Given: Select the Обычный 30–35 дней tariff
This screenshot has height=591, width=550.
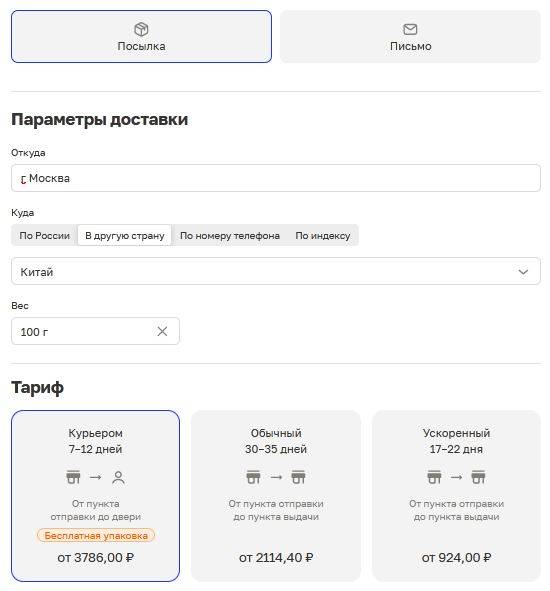Looking at the screenshot, I should [276, 496].
